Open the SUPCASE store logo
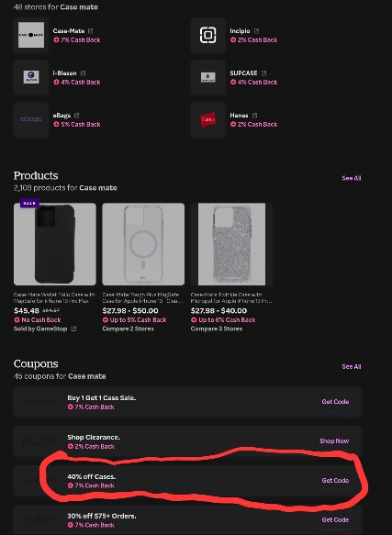The width and height of the screenshot is (392, 535). (x=208, y=77)
